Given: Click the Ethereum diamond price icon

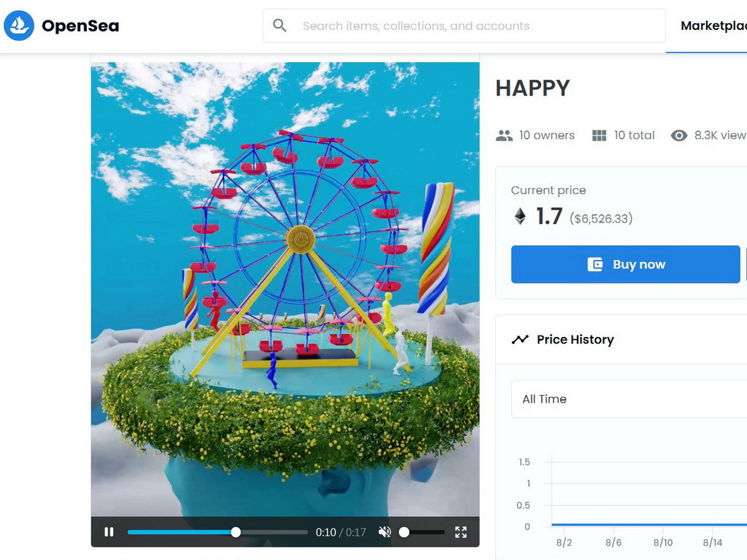Looking at the screenshot, I should tap(520, 216).
